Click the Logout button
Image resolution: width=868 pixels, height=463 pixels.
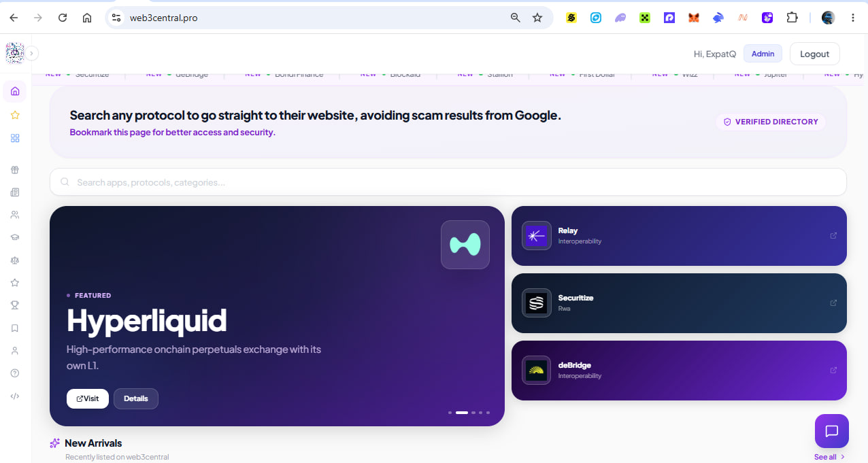pos(814,54)
